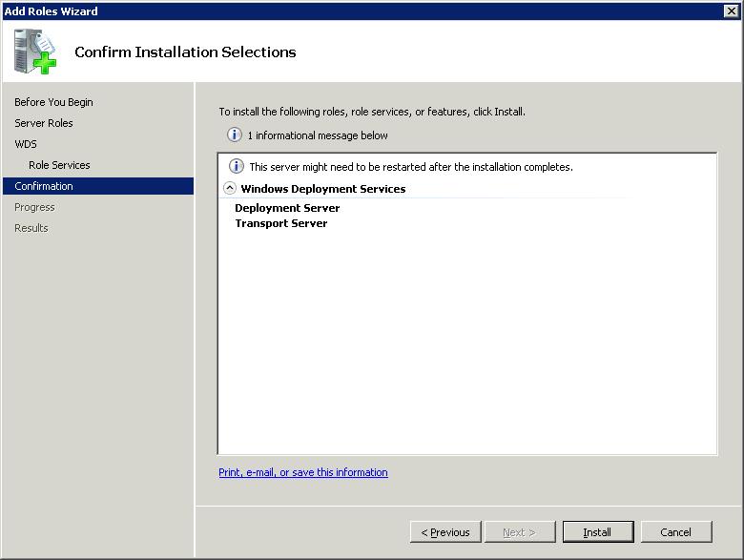The width and height of the screenshot is (744, 560).
Task: Select the Confirmation step
Action: [x=98, y=186]
